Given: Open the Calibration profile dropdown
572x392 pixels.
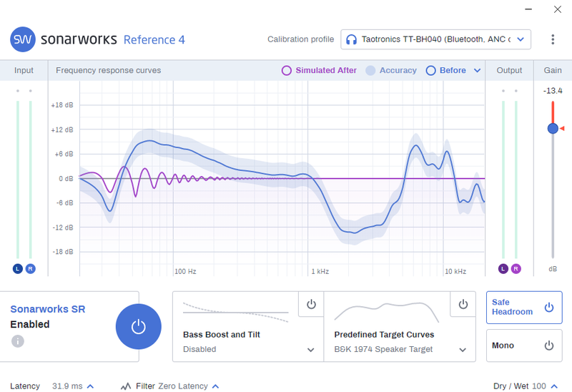Looking at the screenshot, I should pos(435,39).
